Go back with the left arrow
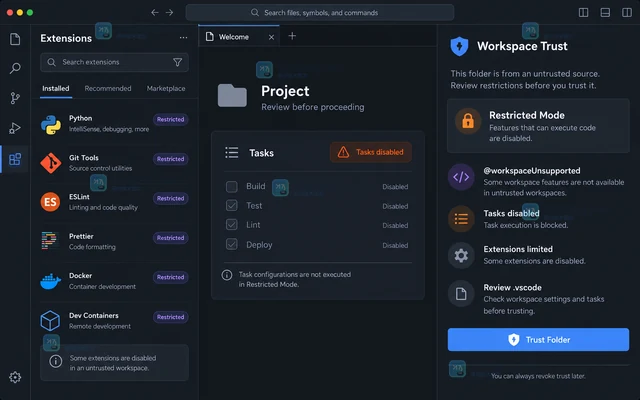Viewport: 640px width, 400px height. pos(155,13)
